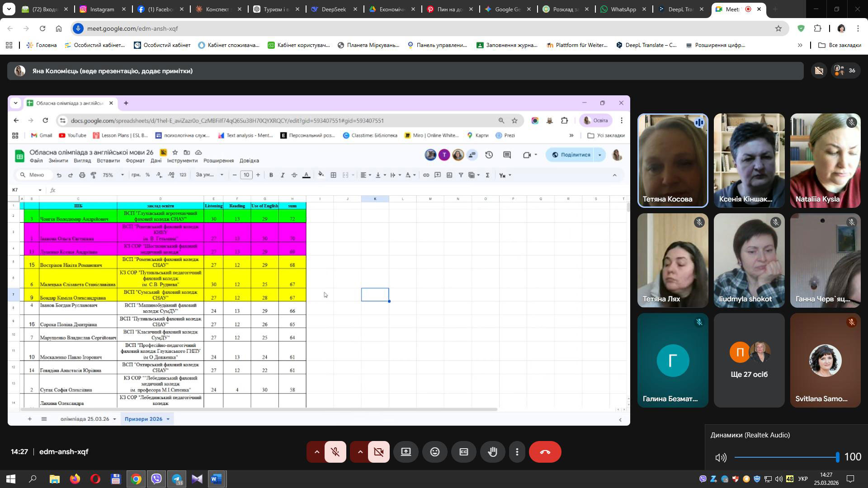Screen dimensions: 868x488
Task: Open the participants list showing 36
Action: coord(845,70)
